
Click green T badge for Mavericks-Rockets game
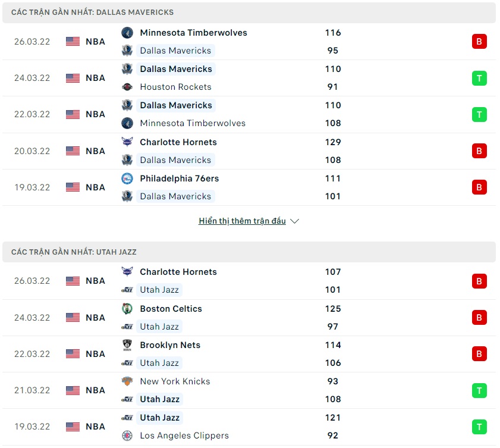pos(479,78)
